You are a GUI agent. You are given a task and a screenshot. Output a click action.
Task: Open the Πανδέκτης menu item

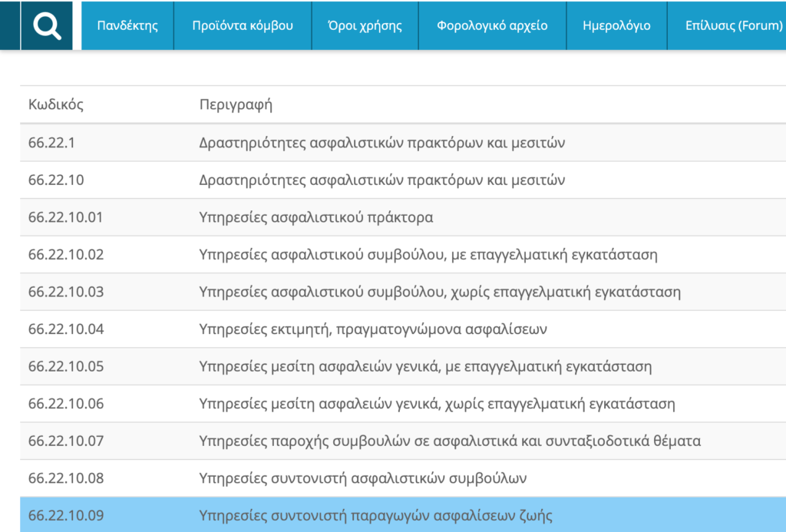point(127,25)
